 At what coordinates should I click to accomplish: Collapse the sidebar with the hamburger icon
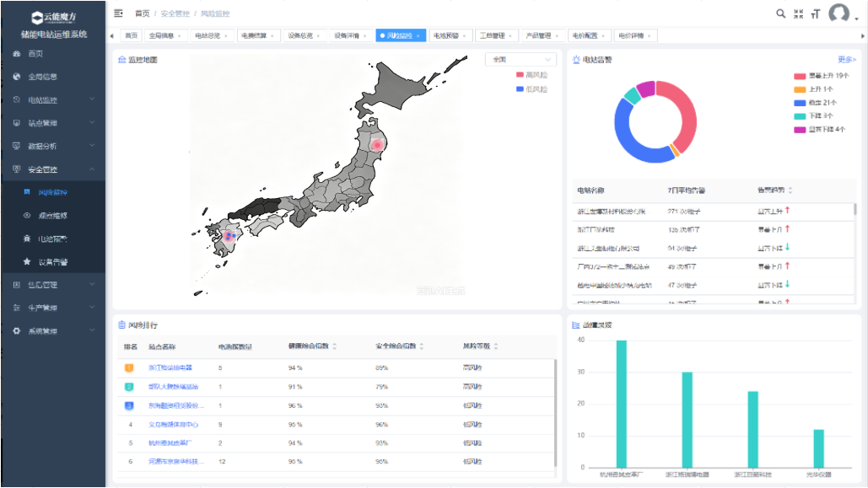click(118, 13)
